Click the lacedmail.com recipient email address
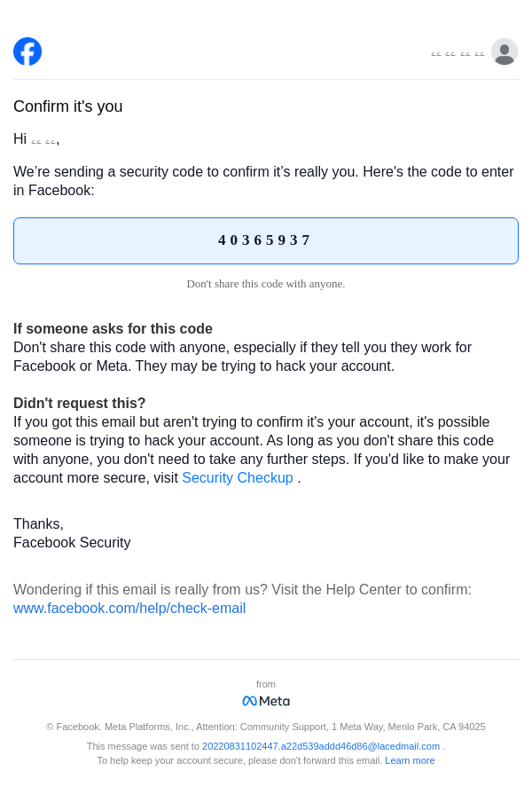Image resolution: width=532 pixels, height=810 pixels. click(321, 746)
